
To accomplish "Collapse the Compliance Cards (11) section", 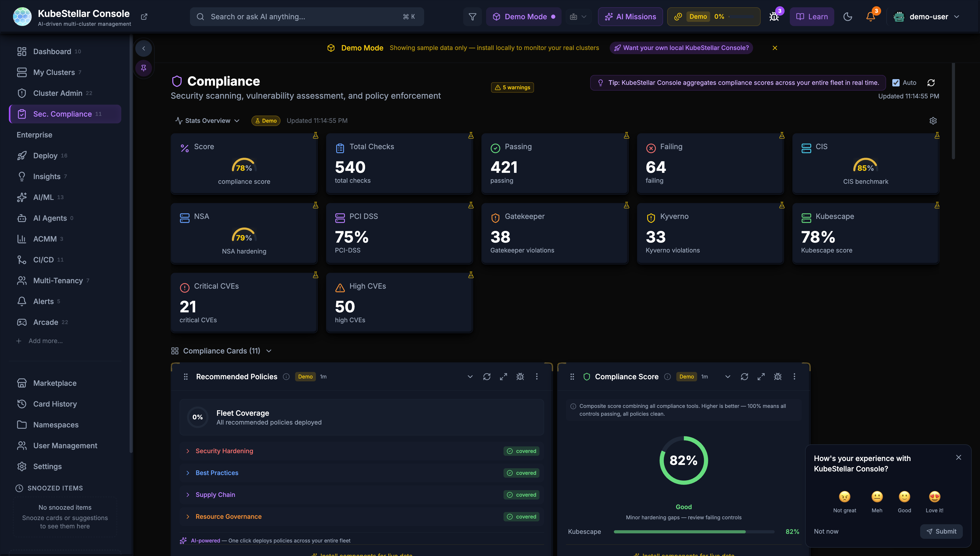I will pos(221,351).
